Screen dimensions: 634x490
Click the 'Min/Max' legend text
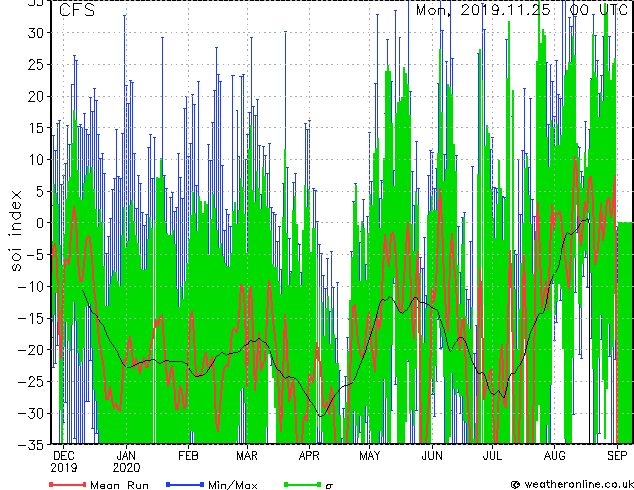(x=232, y=485)
